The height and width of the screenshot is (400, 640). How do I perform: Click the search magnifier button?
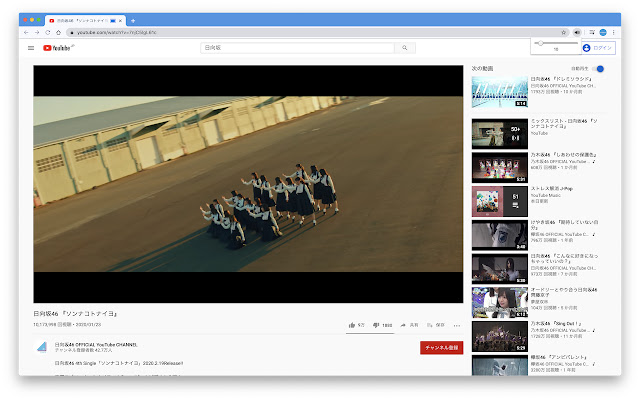pos(405,48)
